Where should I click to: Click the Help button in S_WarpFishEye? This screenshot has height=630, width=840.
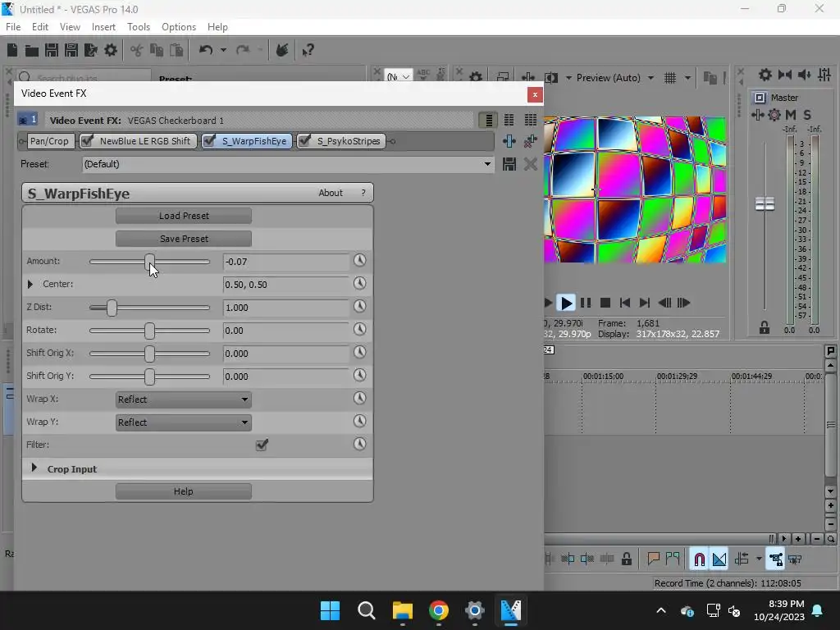[x=184, y=491]
